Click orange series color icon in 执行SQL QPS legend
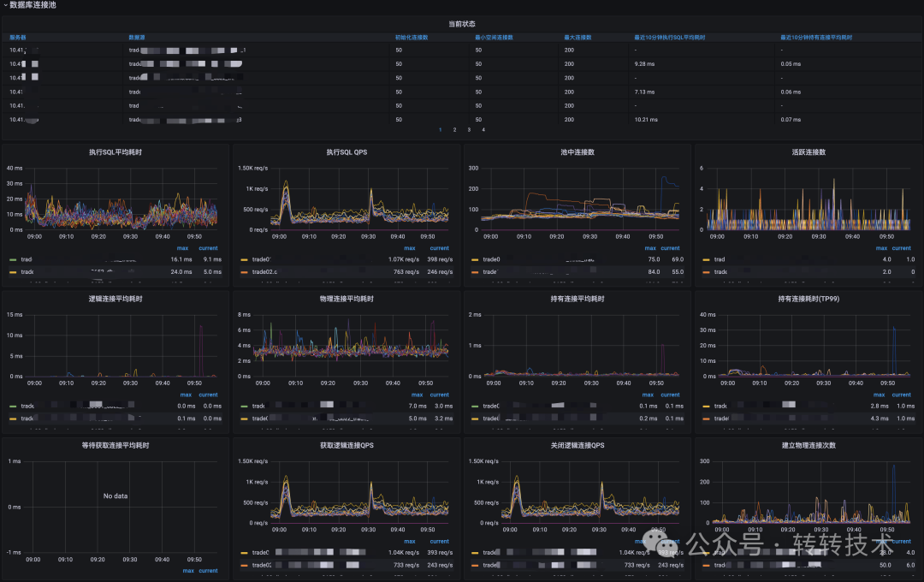Image resolution: width=924 pixels, height=582 pixels. tap(244, 272)
